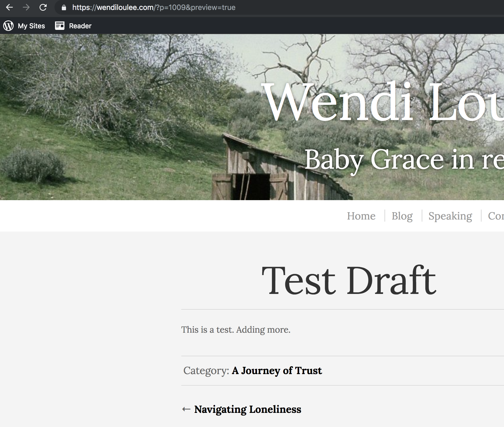Open Reader in admin bar
Image resolution: width=504 pixels, height=427 pixels.
80,26
